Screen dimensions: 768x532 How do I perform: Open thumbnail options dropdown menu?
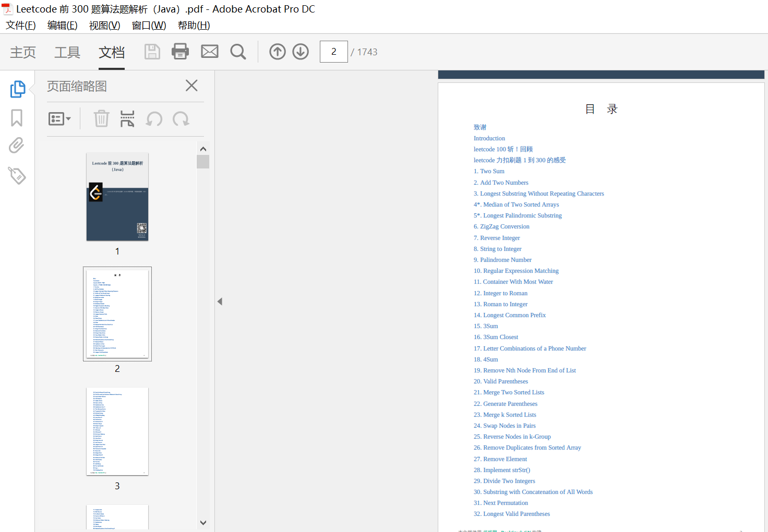[x=59, y=119]
